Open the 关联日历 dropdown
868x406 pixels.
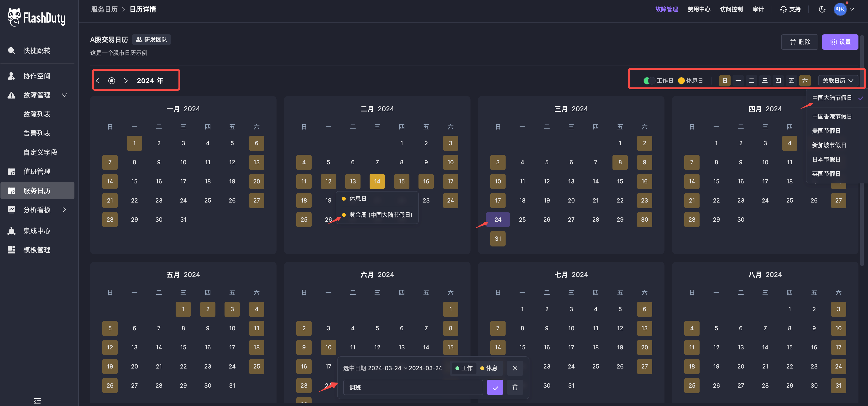click(838, 80)
